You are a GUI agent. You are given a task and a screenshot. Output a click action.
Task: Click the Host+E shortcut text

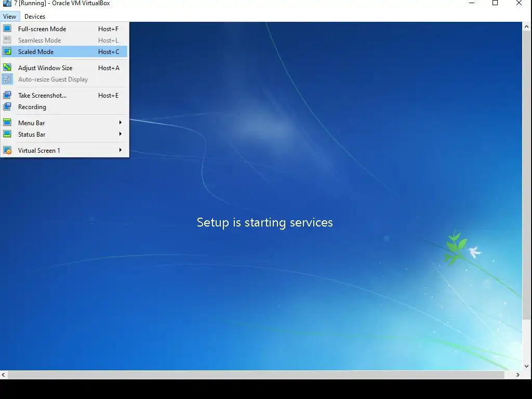(x=108, y=96)
